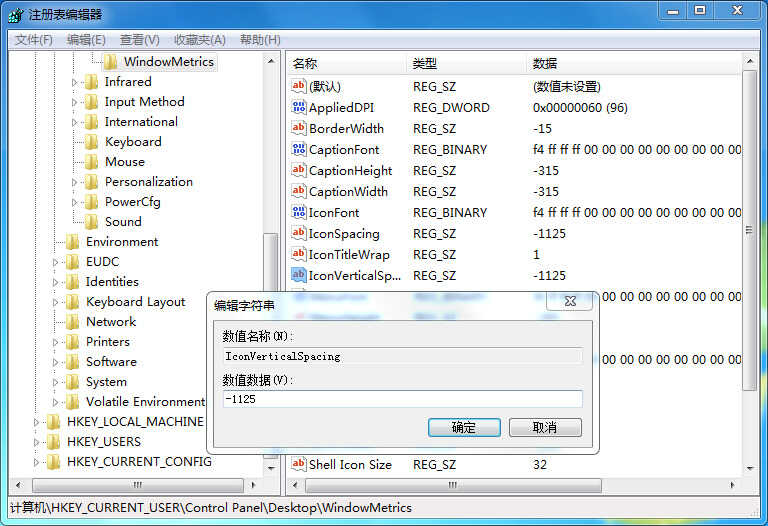Expand the EUDC tree node
The height and width of the screenshot is (526, 768).
point(55,263)
